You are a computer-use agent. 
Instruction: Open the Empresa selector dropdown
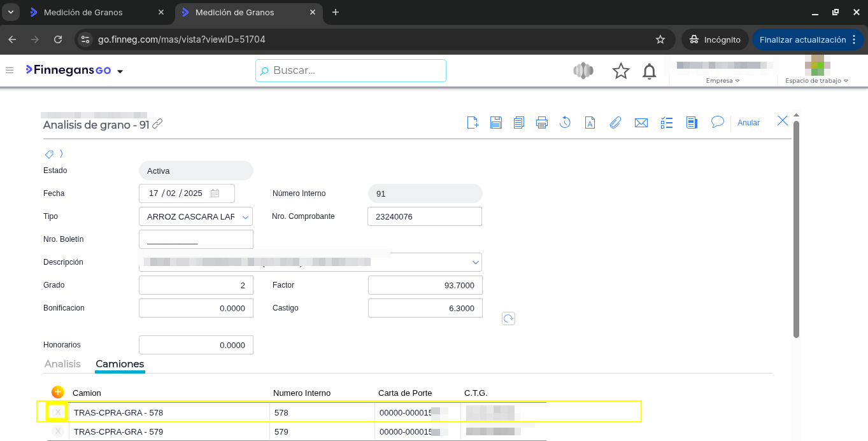tap(723, 81)
